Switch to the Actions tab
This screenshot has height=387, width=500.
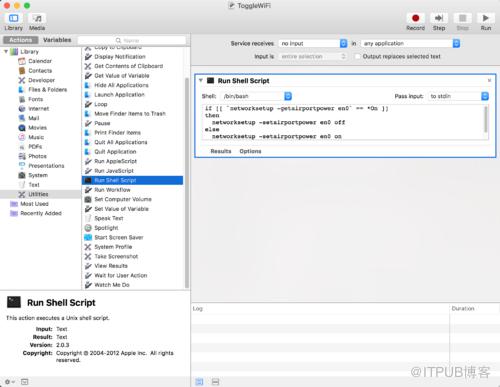[21, 40]
